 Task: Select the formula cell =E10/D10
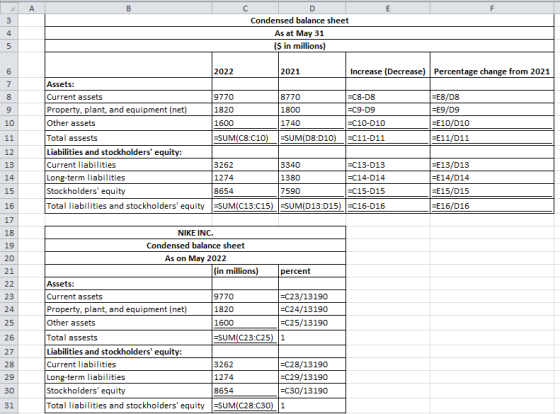tap(492, 123)
